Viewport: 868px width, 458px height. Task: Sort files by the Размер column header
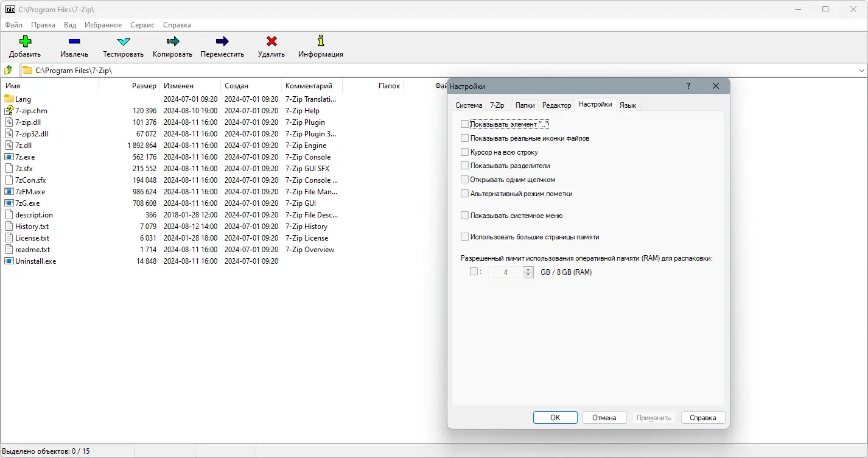coord(130,86)
